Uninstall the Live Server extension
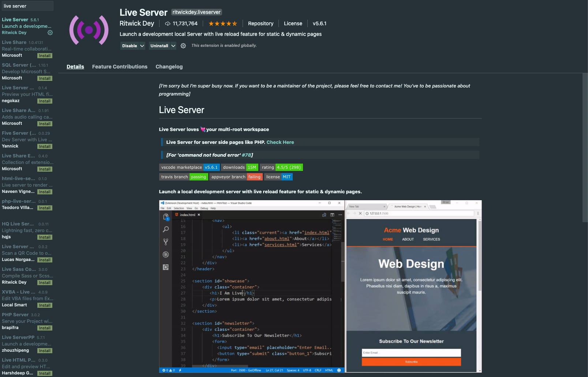This screenshot has width=588, height=377. [x=159, y=46]
